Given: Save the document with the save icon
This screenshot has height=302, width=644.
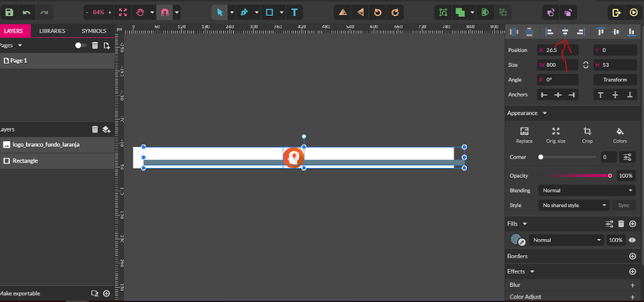Looking at the screenshot, I should tap(8, 13).
